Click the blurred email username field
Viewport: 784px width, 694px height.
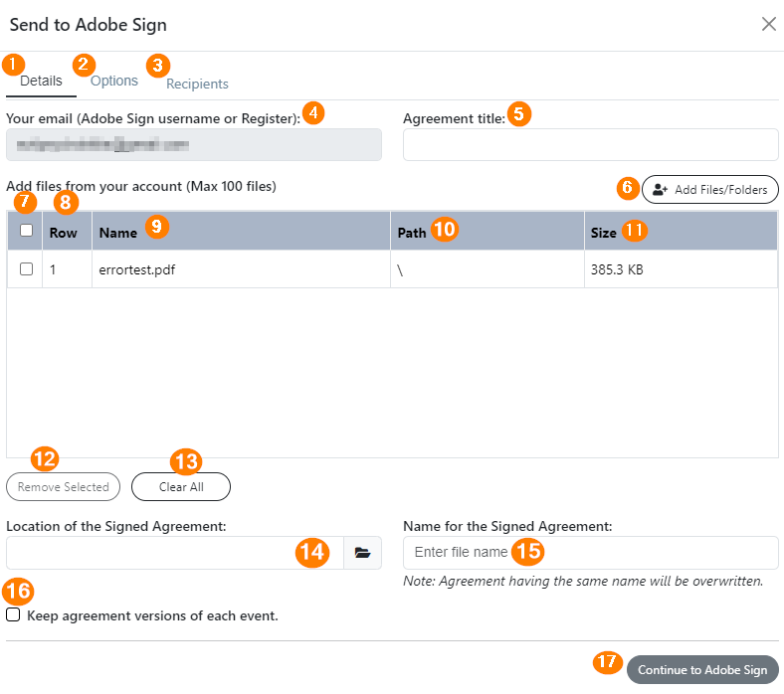[194, 145]
